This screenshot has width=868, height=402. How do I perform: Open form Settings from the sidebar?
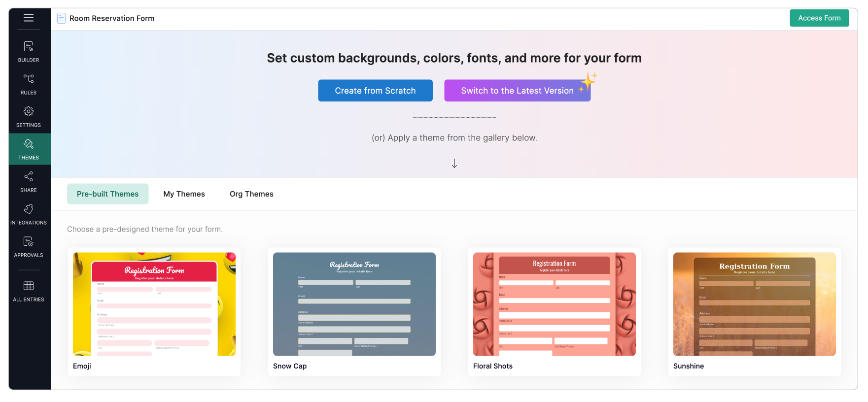pyautogui.click(x=28, y=116)
